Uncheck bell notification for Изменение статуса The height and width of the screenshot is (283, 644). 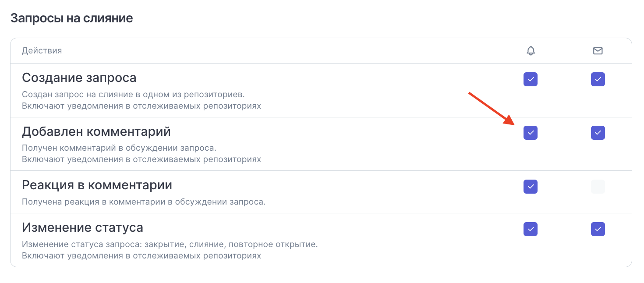tap(531, 229)
